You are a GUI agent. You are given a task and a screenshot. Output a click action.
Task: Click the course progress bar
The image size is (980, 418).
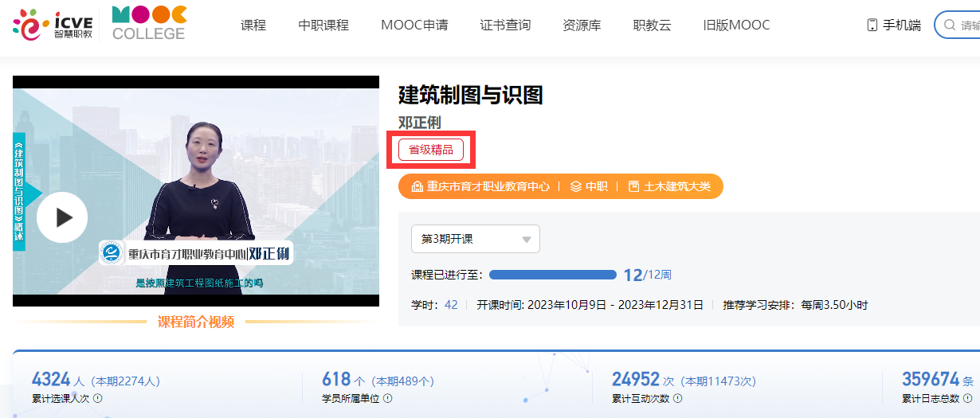553,275
